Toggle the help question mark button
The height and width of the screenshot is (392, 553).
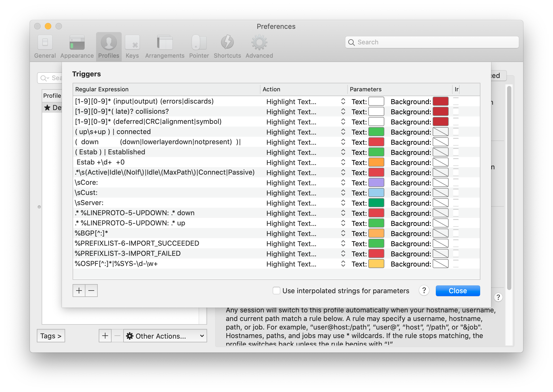click(424, 291)
